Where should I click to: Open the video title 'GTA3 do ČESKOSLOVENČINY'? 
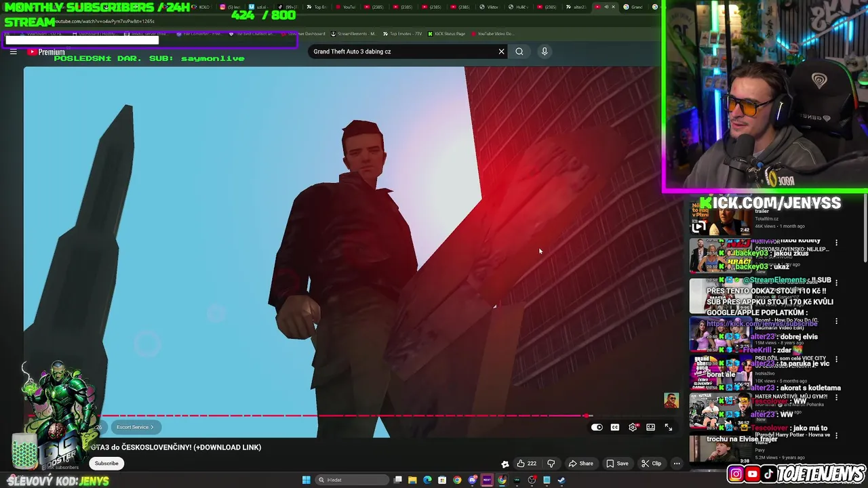pos(176,447)
